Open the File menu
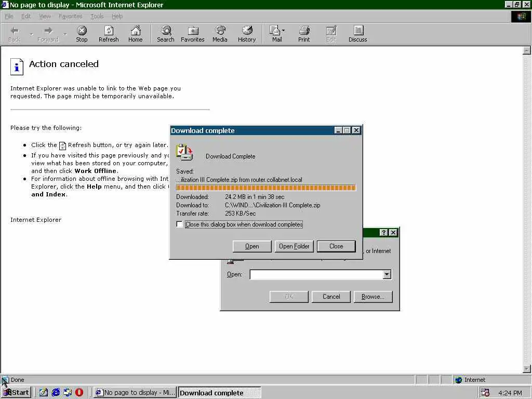The width and height of the screenshot is (532, 399). (x=9, y=16)
